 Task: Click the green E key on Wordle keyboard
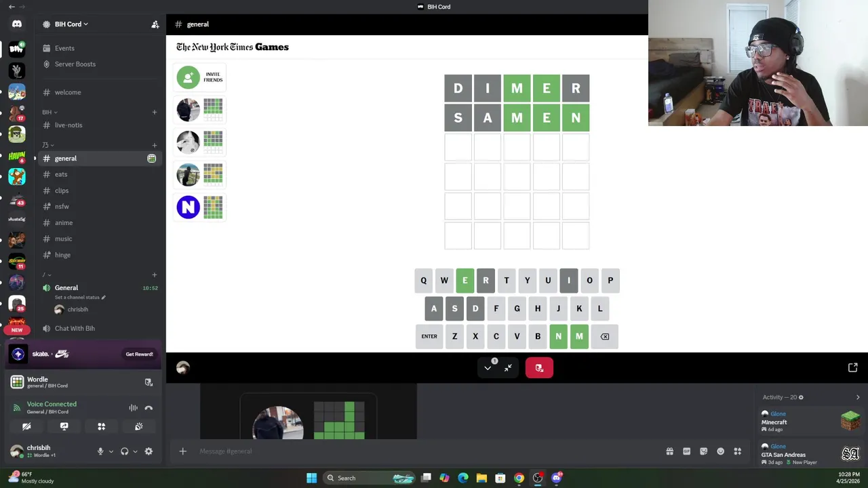click(x=465, y=281)
